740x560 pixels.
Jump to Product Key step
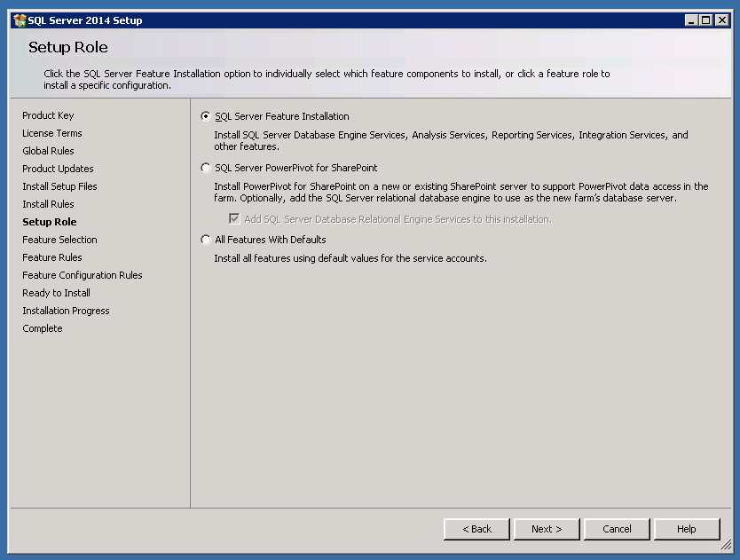[48, 115]
